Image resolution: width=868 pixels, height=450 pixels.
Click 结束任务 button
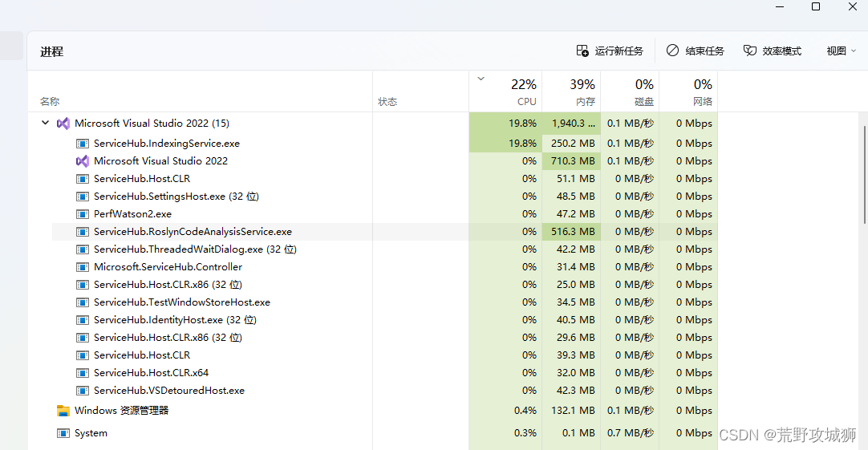[x=696, y=51]
